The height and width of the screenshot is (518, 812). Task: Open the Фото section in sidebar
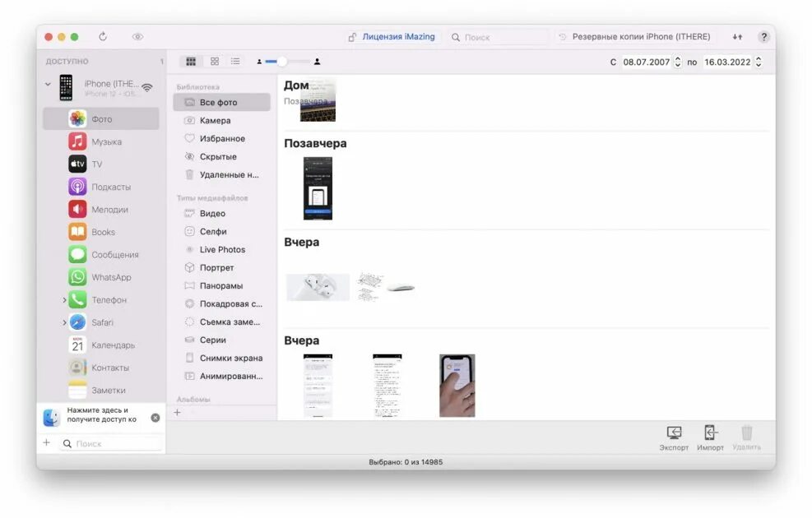[101, 119]
